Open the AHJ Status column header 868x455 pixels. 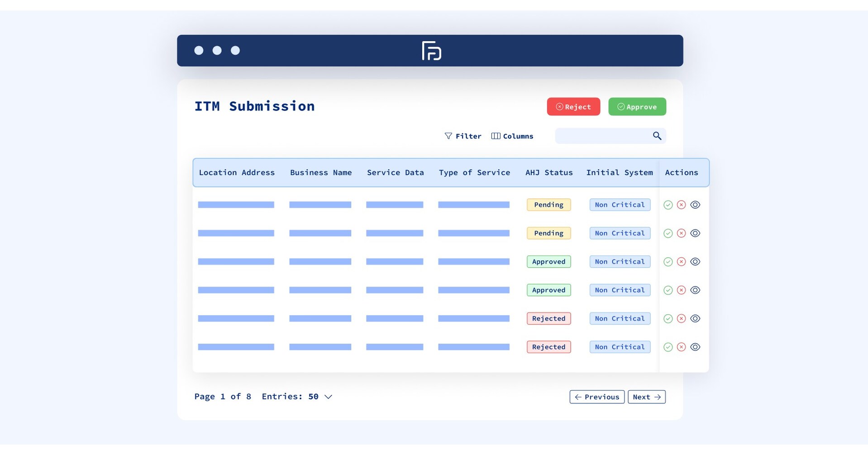tap(548, 172)
